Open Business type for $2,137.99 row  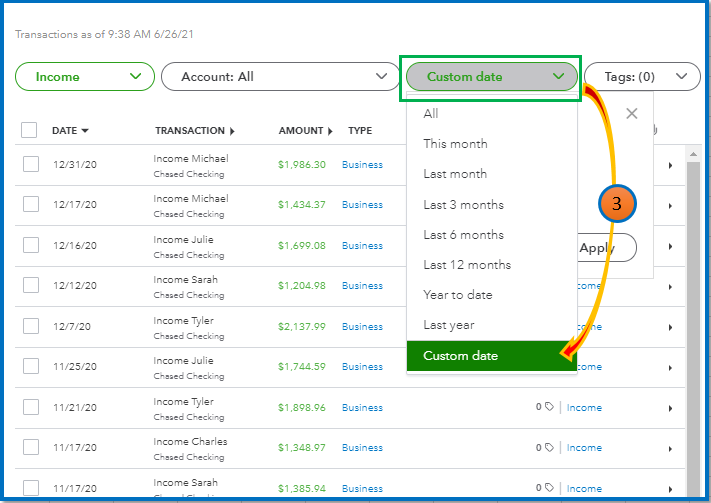click(362, 327)
